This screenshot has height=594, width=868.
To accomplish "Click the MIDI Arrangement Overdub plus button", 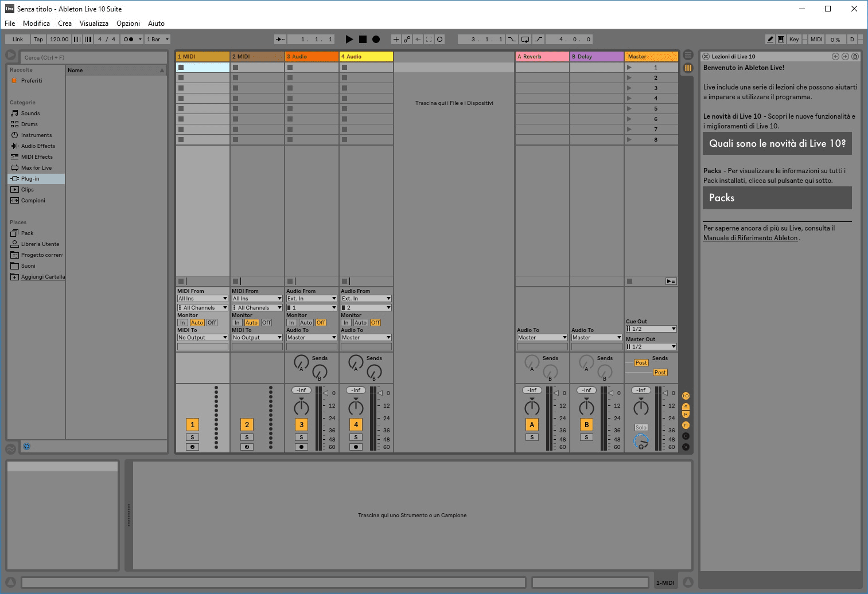I will tap(396, 40).
